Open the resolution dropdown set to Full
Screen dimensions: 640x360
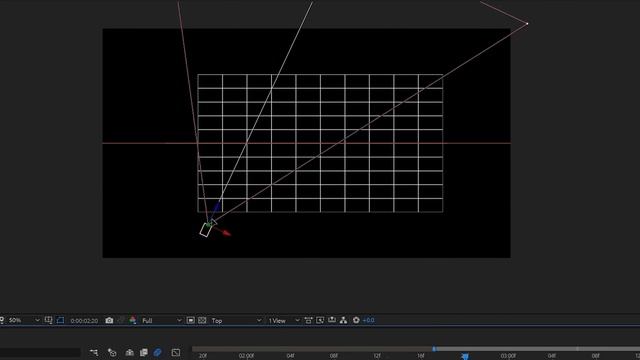coord(162,320)
